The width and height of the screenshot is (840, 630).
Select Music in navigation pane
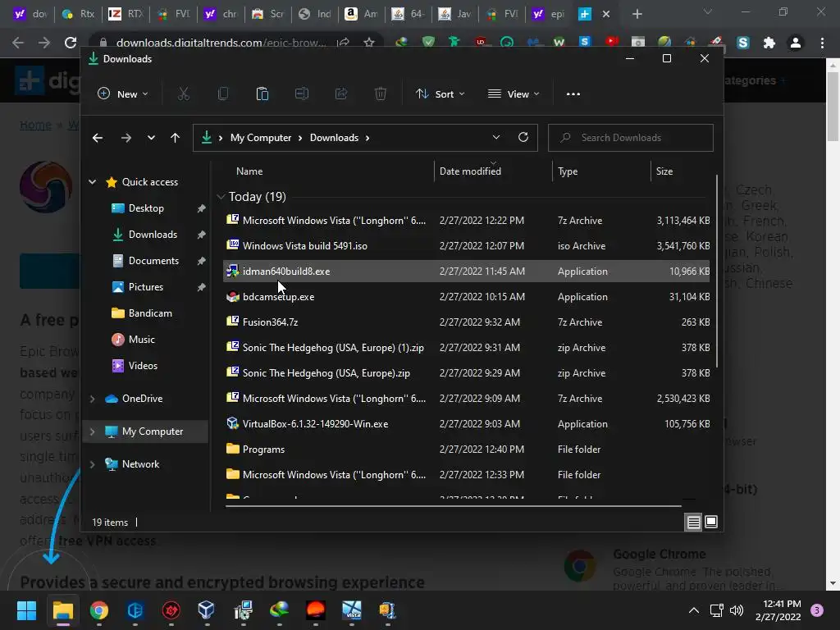[141, 340]
